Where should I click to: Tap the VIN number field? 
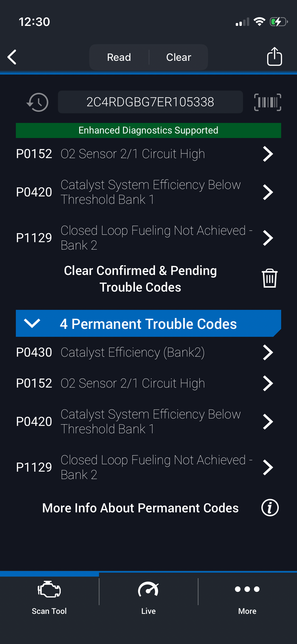coord(150,102)
